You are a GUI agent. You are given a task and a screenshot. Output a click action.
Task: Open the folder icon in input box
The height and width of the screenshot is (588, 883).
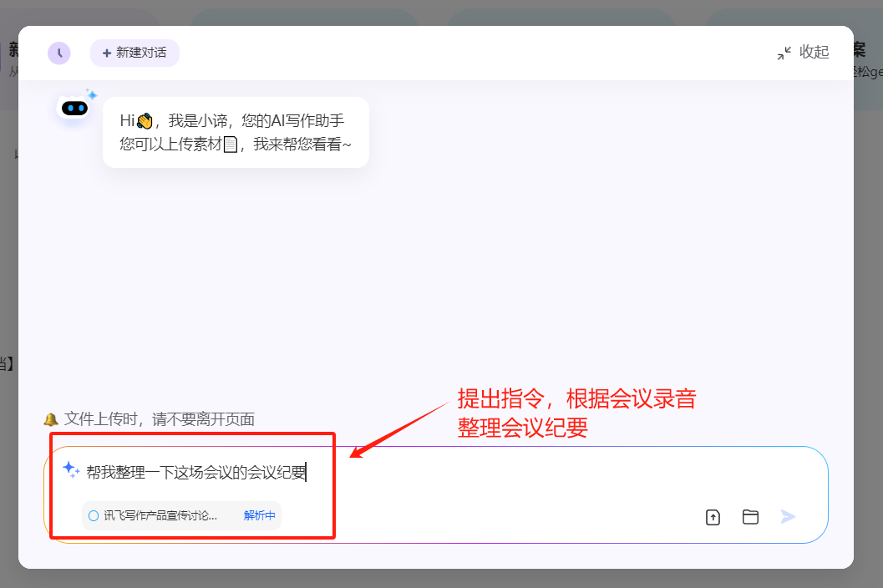[750, 517]
